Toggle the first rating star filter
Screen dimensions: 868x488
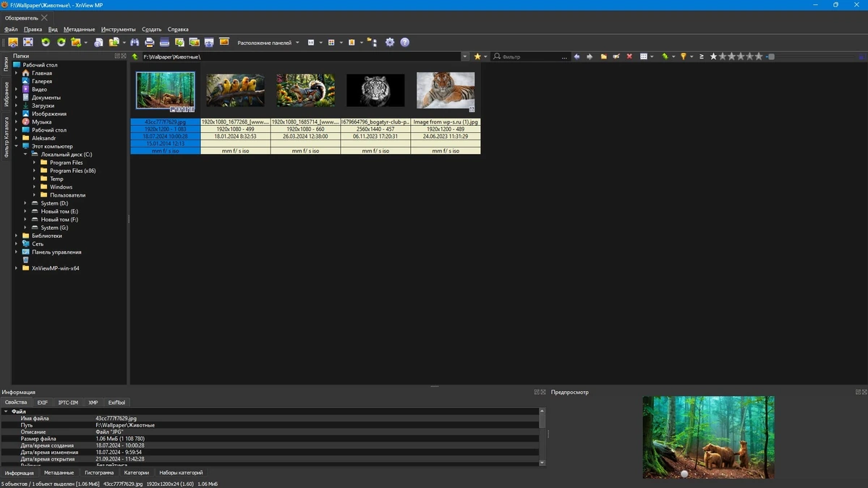pyautogui.click(x=714, y=56)
